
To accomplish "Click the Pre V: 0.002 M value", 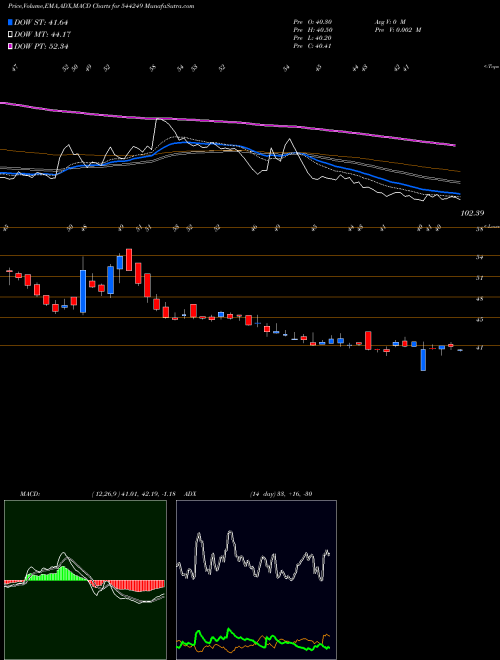I will point(397,30).
